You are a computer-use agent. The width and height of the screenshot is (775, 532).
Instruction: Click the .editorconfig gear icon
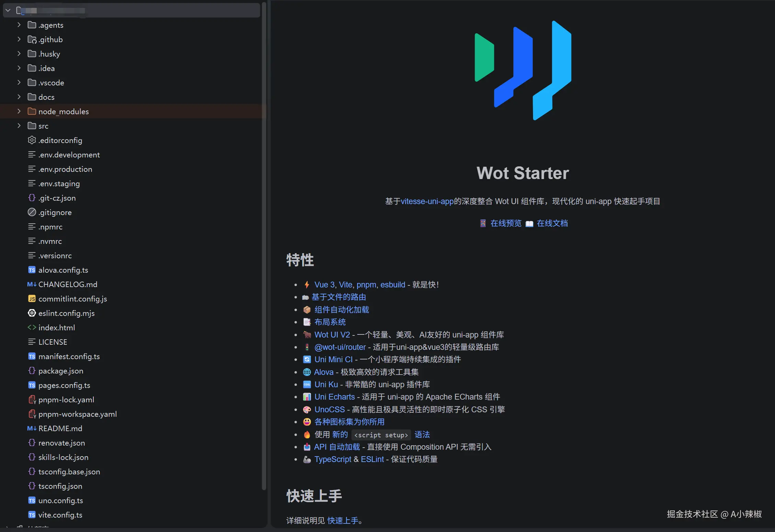click(x=32, y=140)
